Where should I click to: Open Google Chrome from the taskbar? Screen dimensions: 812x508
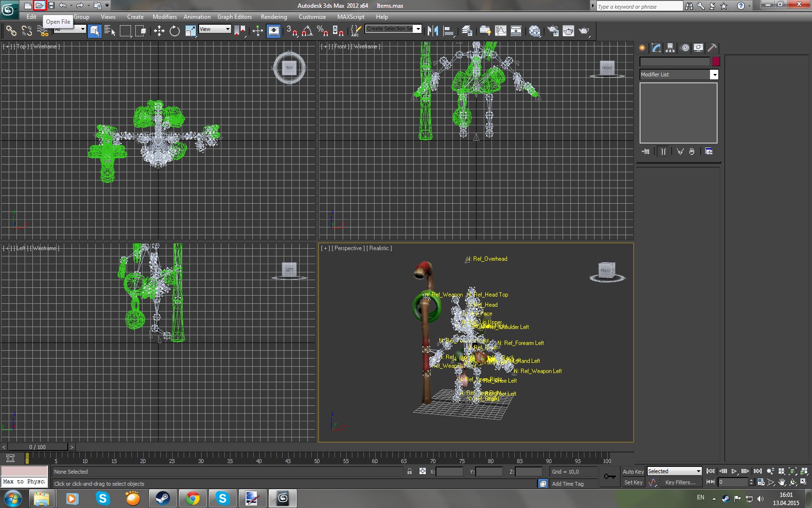pos(193,498)
